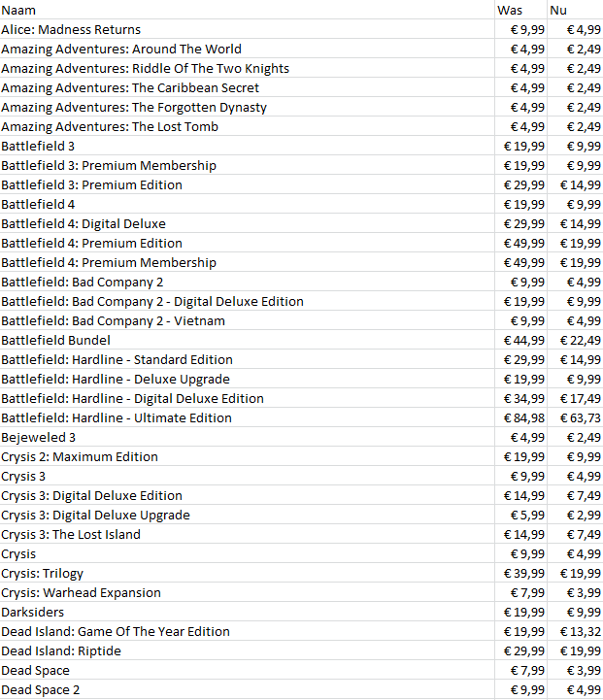
Task: Click Was price € 29,99 of Dead Island: Riptide
Action: (520, 650)
